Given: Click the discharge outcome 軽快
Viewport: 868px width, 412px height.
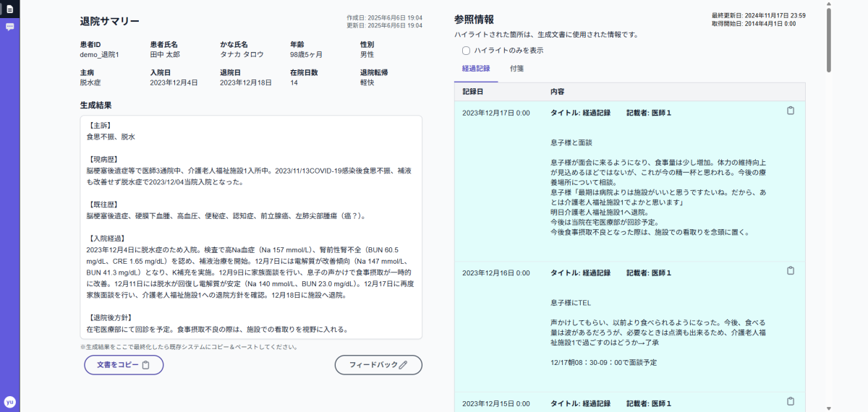Looking at the screenshot, I should (x=367, y=82).
